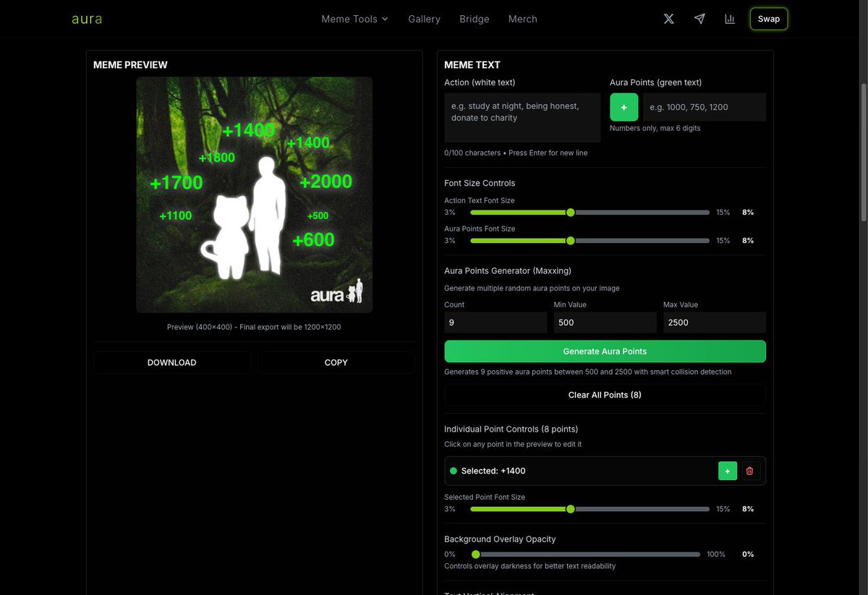Open the bar chart icon
Viewport: 868px width, 595px height.
[730, 19]
